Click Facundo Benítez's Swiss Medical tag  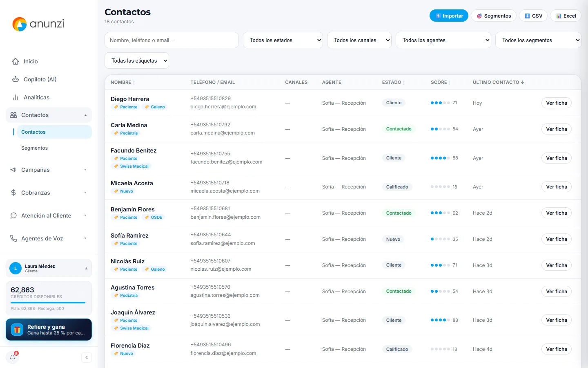coord(131,166)
